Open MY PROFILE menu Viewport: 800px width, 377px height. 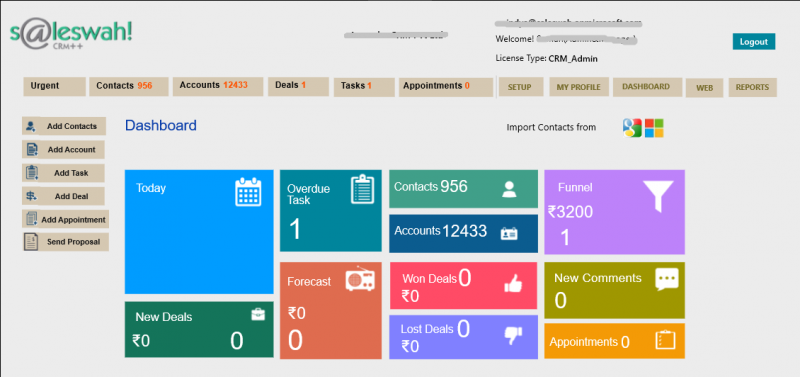(579, 87)
